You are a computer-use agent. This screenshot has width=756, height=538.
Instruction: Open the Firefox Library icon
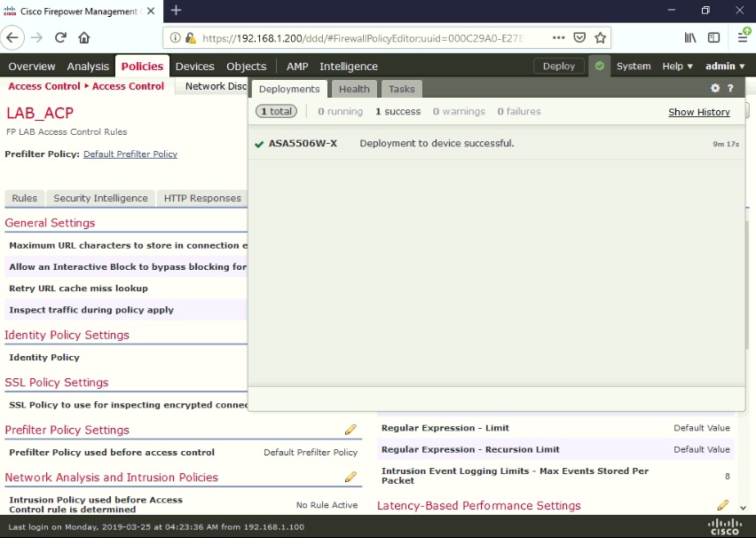point(689,38)
